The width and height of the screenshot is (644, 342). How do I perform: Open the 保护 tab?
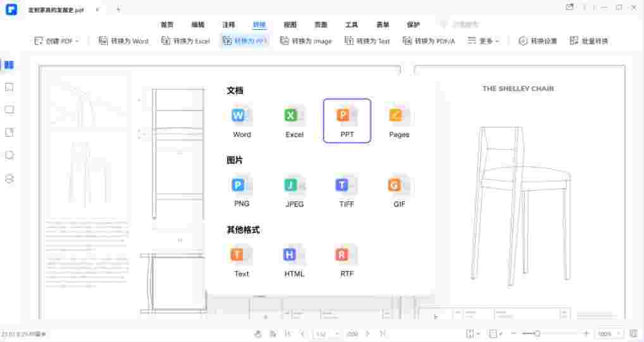[413, 25]
